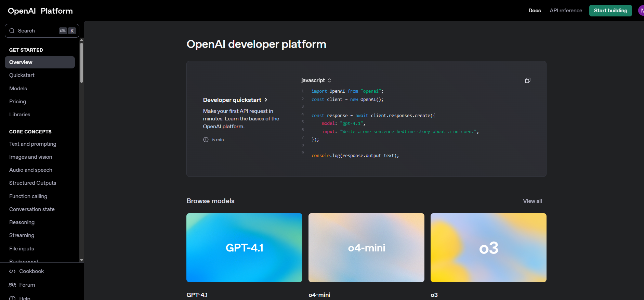Open Libraries in the sidebar
This screenshot has width=644, height=300.
[19, 115]
